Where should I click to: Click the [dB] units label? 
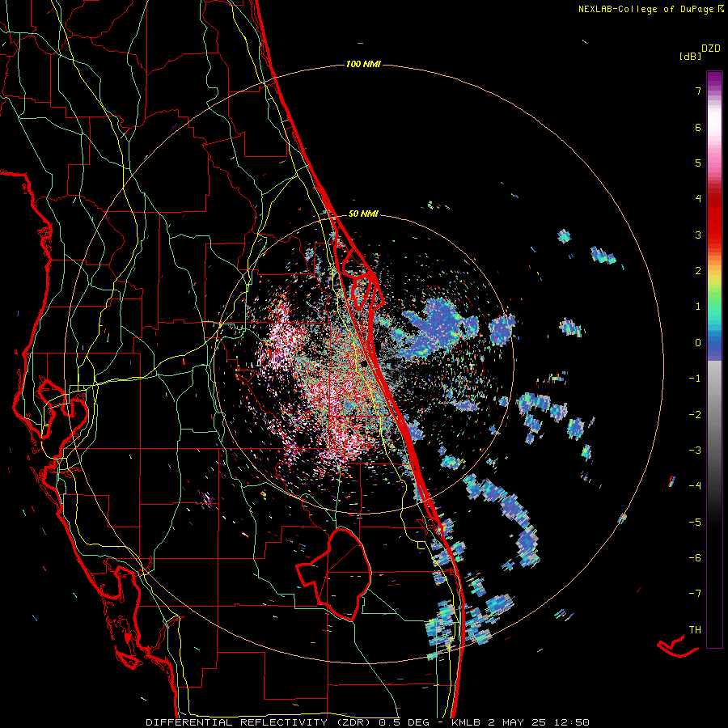click(690, 56)
